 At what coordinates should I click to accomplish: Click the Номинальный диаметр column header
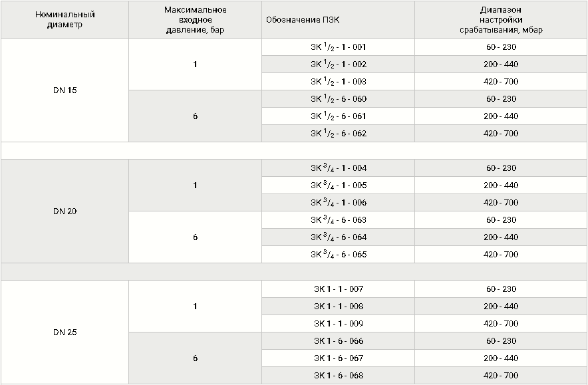click(x=65, y=19)
